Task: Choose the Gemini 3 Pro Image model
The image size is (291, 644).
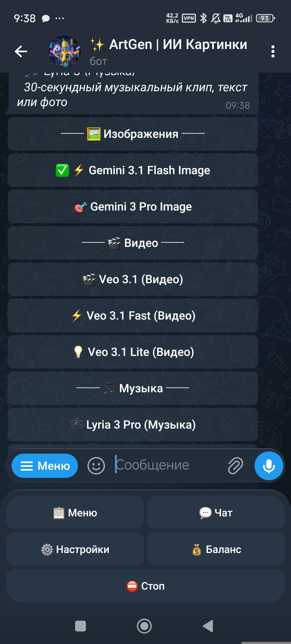Action: pos(133,207)
